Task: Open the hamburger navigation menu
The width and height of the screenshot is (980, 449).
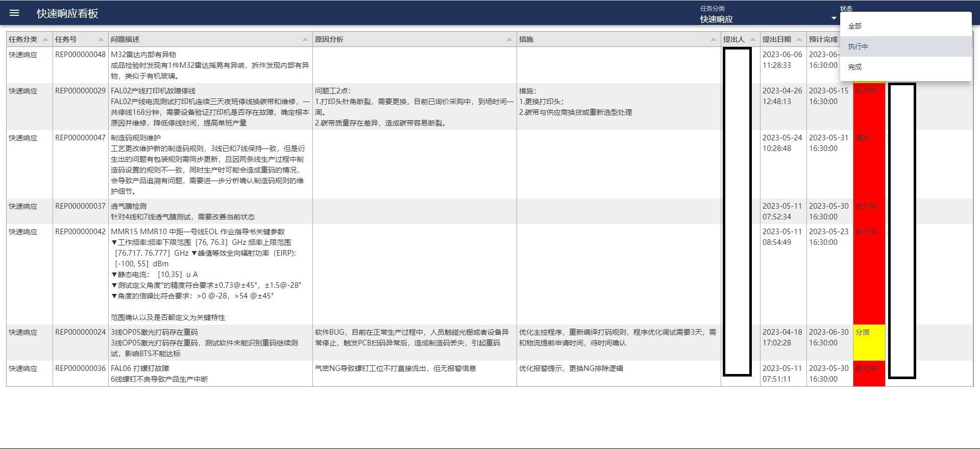Action: [14, 13]
